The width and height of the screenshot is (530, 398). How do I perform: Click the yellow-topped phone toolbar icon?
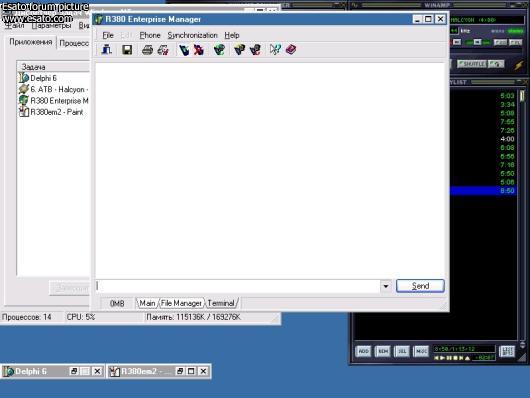click(239, 50)
